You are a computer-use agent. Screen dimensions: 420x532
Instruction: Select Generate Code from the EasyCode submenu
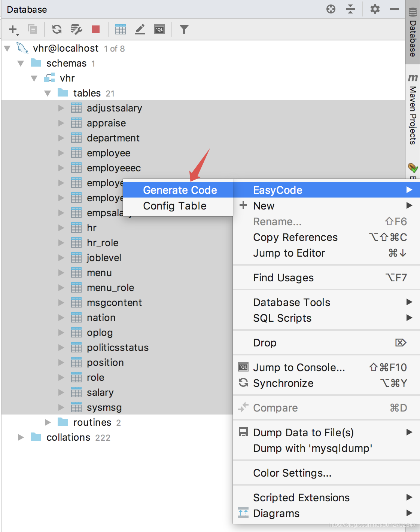[180, 190]
